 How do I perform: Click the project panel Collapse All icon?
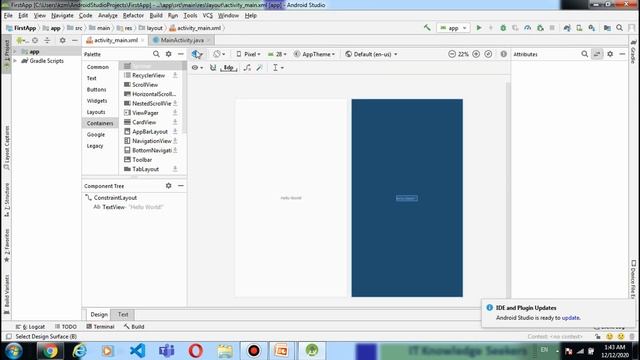pyautogui.click(x=47, y=40)
